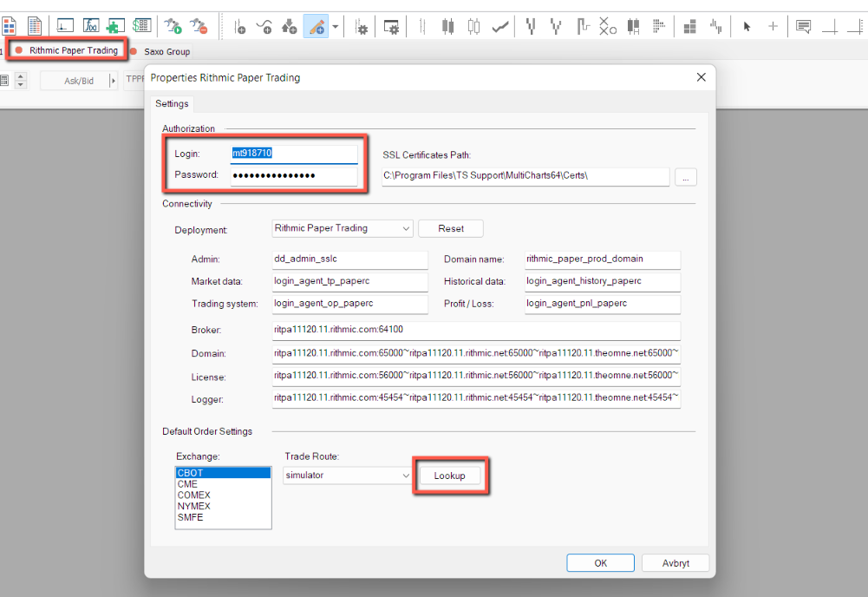Screen dimensions: 868x597
Task: Click the stepper down arrow near Ask/Bid
Action: 21,85
